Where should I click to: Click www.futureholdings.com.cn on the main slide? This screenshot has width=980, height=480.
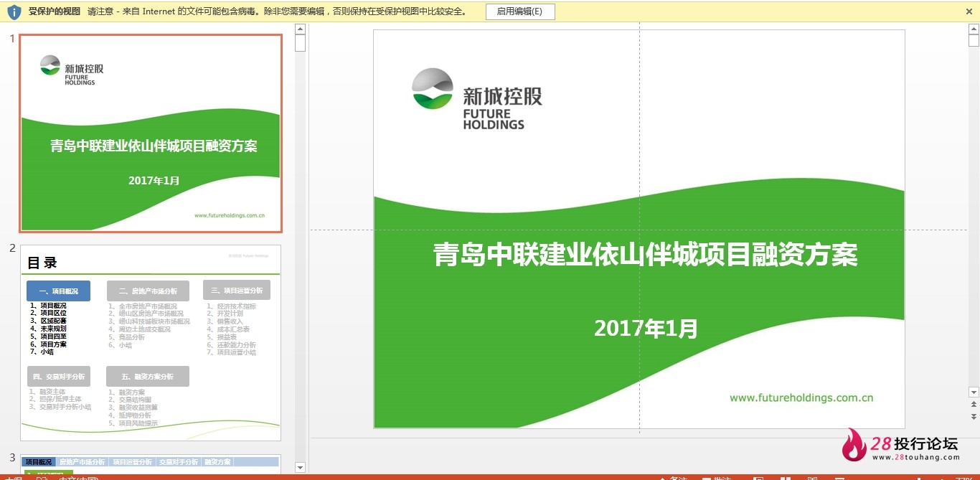pyautogui.click(x=801, y=397)
